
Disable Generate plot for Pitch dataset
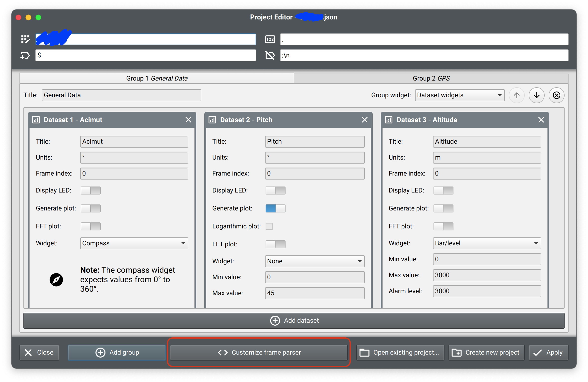pos(275,208)
